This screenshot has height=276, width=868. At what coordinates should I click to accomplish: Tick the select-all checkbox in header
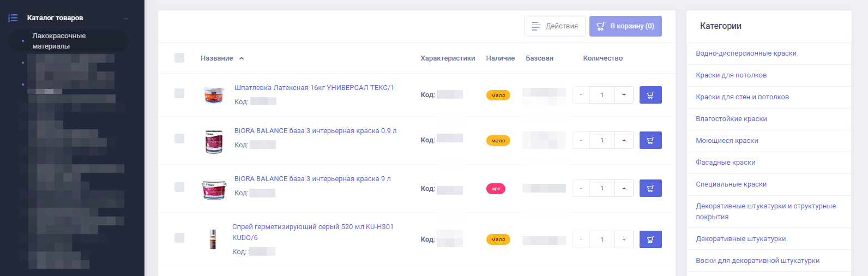tap(179, 58)
